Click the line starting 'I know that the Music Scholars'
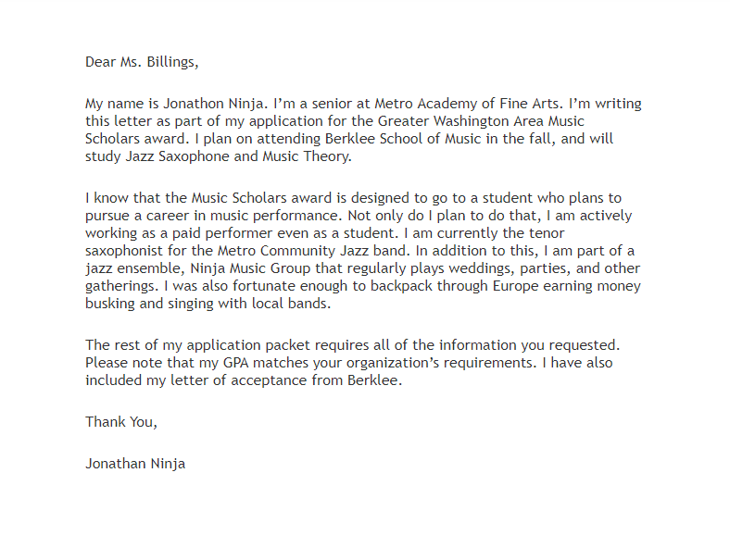730x560 pixels. click(353, 198)
